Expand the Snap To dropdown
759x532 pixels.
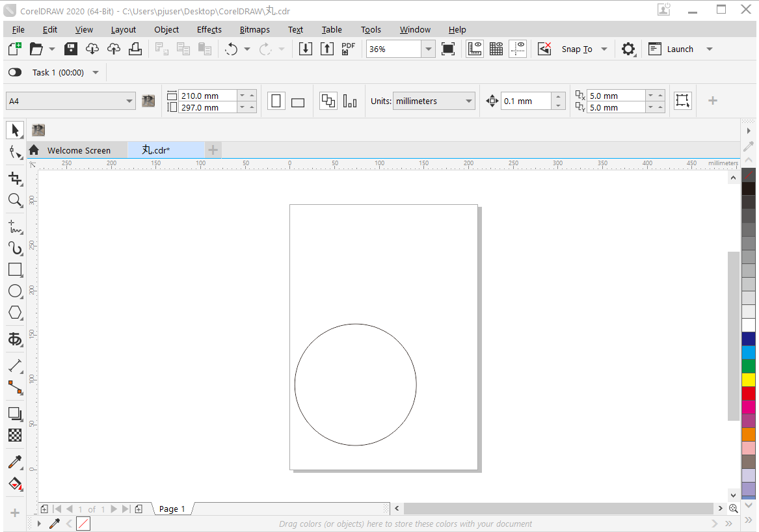tap(604, 49)
